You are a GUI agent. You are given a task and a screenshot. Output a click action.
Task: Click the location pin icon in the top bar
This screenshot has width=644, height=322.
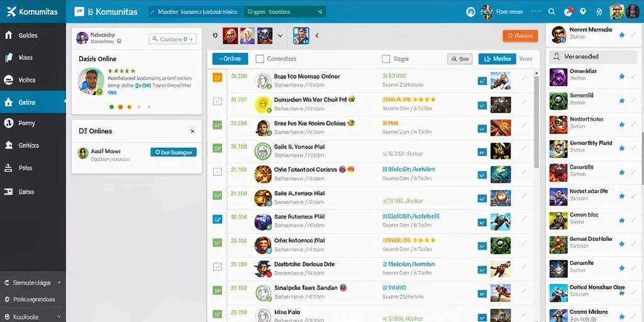[x=582, y=11]
